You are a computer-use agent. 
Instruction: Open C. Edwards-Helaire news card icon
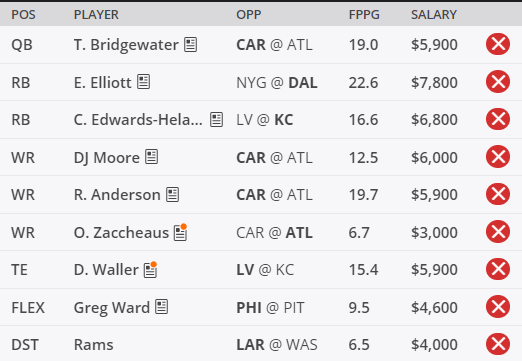(216, 119)
